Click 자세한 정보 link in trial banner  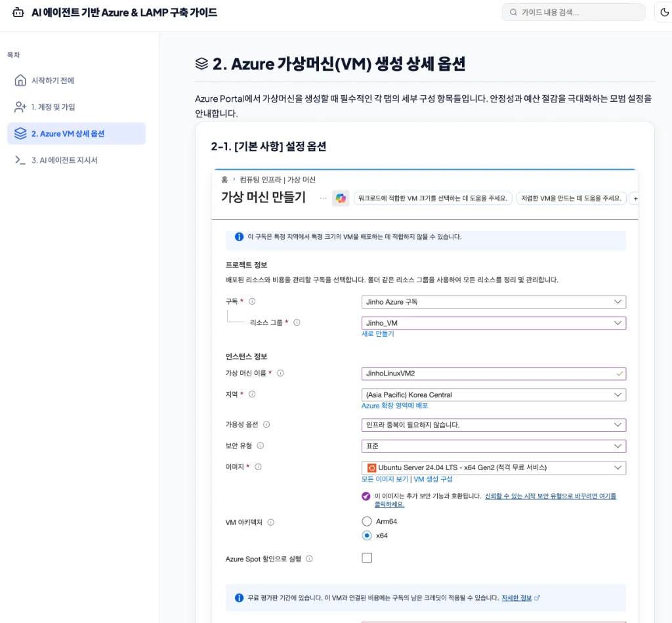[x=516, y=597]
